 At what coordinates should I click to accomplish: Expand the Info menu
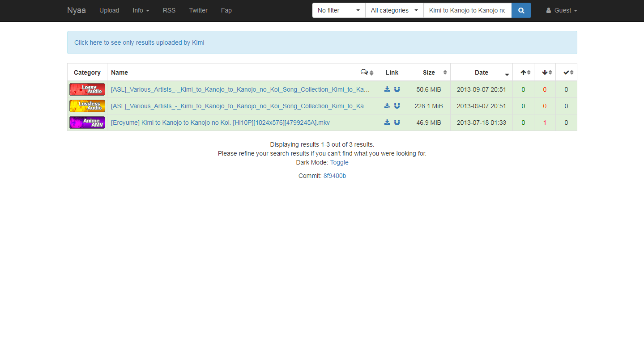click(x=141, y=10)
